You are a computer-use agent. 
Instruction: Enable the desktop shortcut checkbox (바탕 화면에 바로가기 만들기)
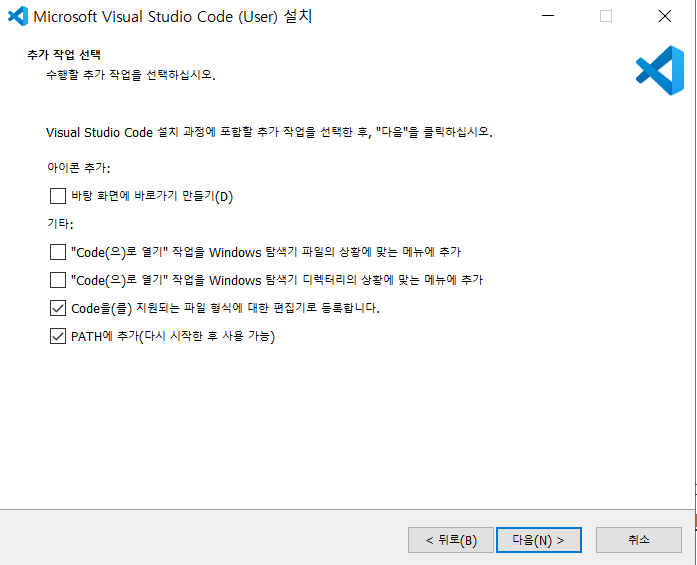[x=58, y=196]
